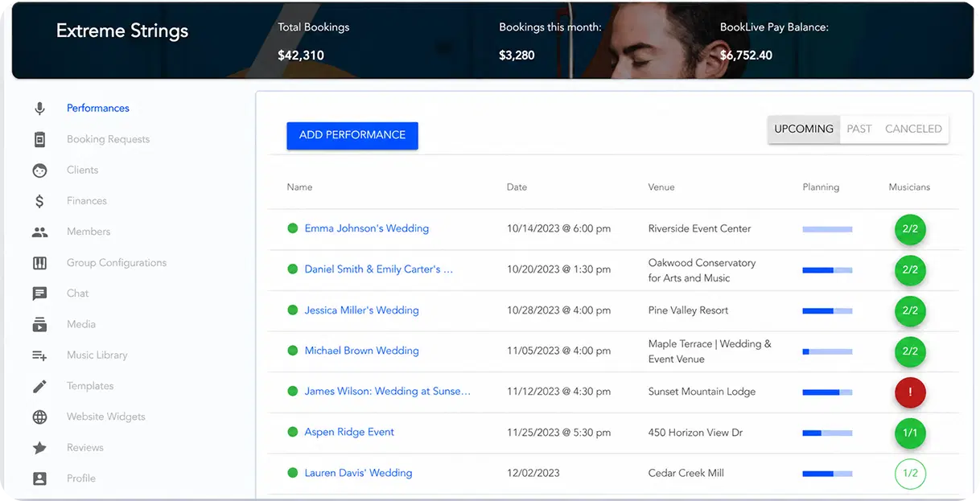
Task: Click the planning progress bar for James Wilson
Action: coord(827,392)
